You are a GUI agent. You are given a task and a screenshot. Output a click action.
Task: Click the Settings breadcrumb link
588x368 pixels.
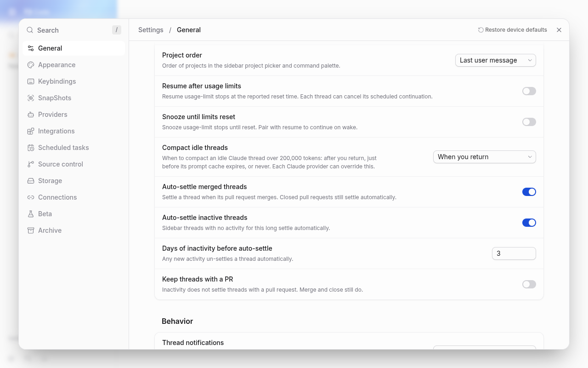(x=151, y=30)
